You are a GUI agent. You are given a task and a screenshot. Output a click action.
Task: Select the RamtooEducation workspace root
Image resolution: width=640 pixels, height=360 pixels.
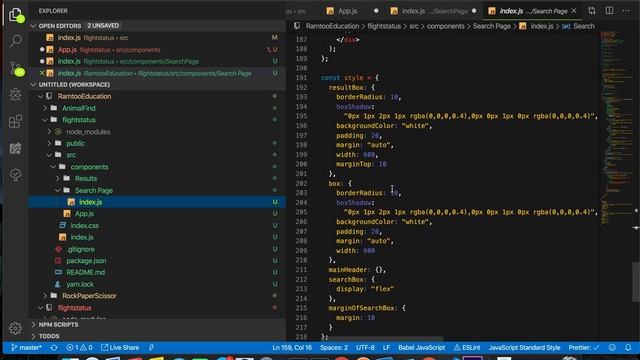pos(157,97)
